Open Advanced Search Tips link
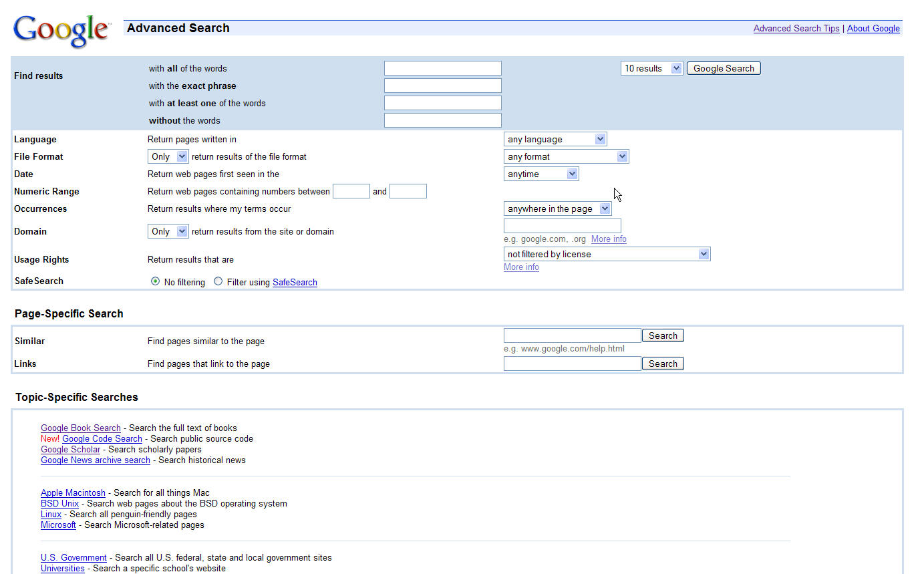The height and width of the screenshot is (574, 924). (796, 28)
